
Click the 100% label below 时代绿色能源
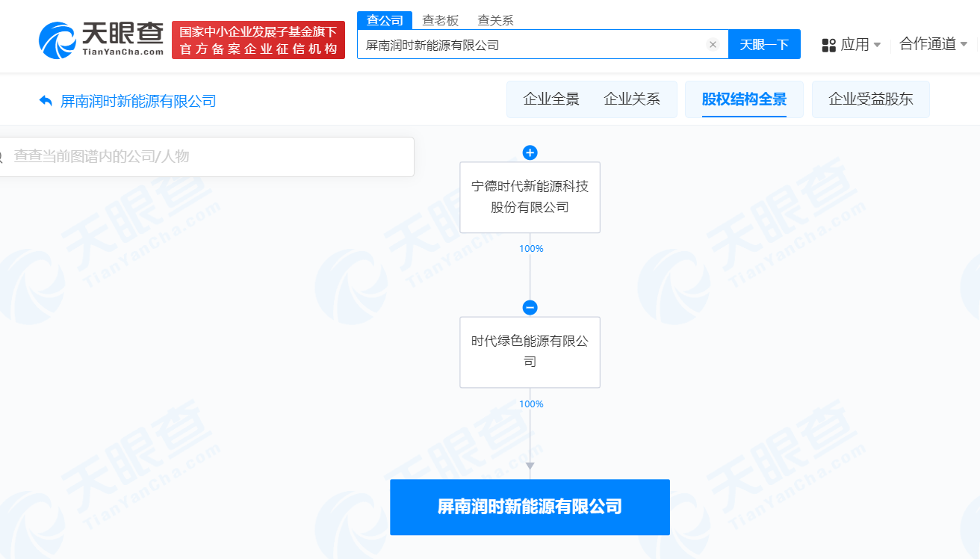click(x=531, y=404)
